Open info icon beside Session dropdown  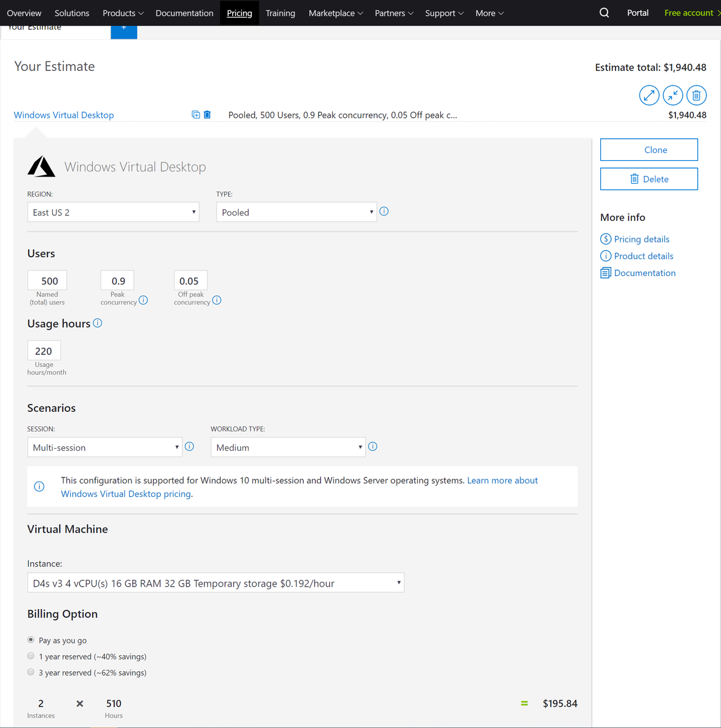189,447
